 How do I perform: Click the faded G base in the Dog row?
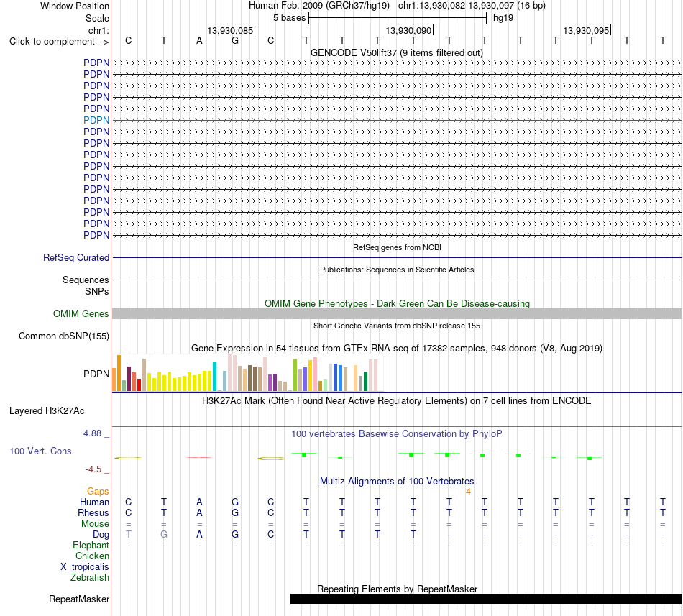[164, 534]
